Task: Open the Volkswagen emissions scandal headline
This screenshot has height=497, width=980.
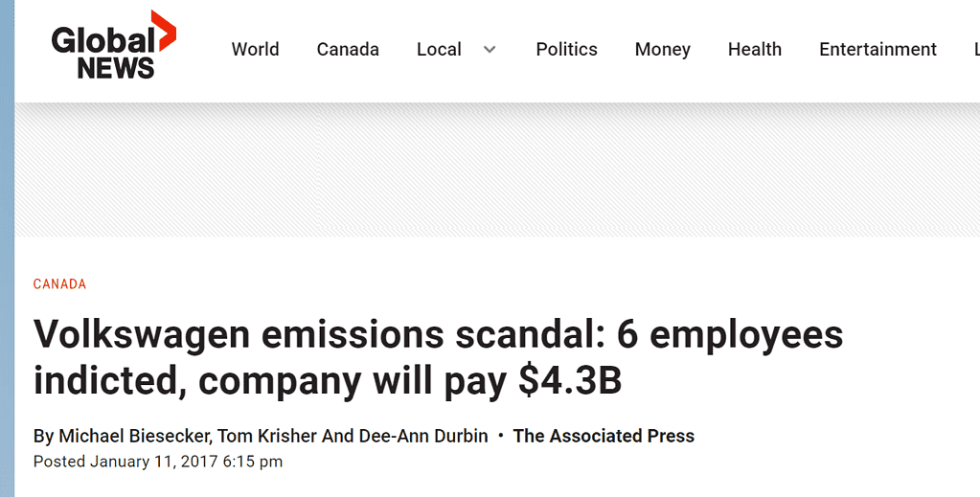Action: click(x=438, y=357)
